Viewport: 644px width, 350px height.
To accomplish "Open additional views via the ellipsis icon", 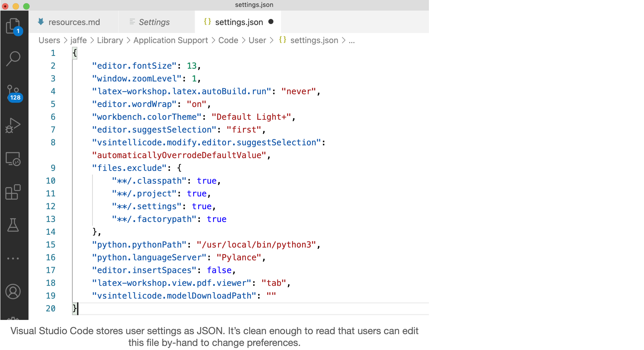I will (x=13, y=258).
